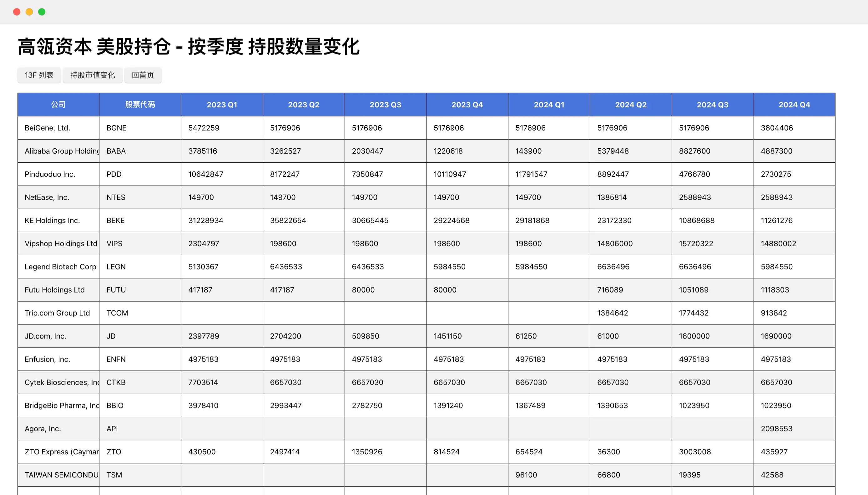Click the NTES ticker cell
868x495 pixels.
click(140, 197)
